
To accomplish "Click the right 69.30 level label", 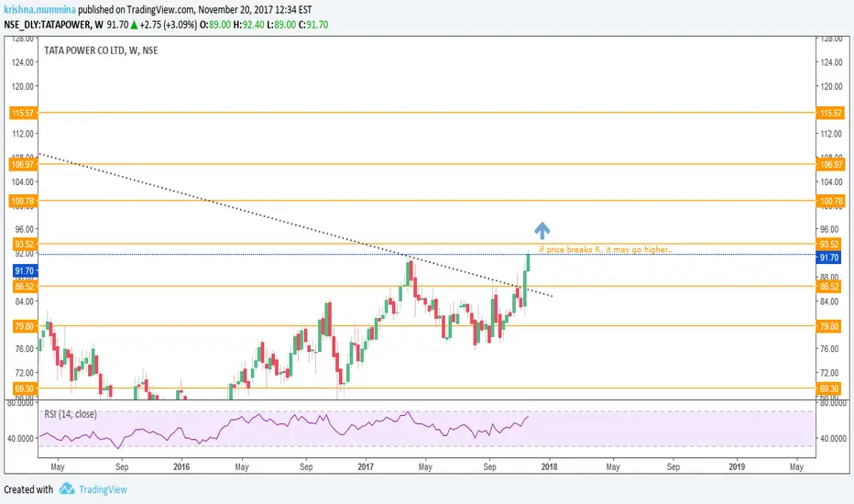I will 829,389.
